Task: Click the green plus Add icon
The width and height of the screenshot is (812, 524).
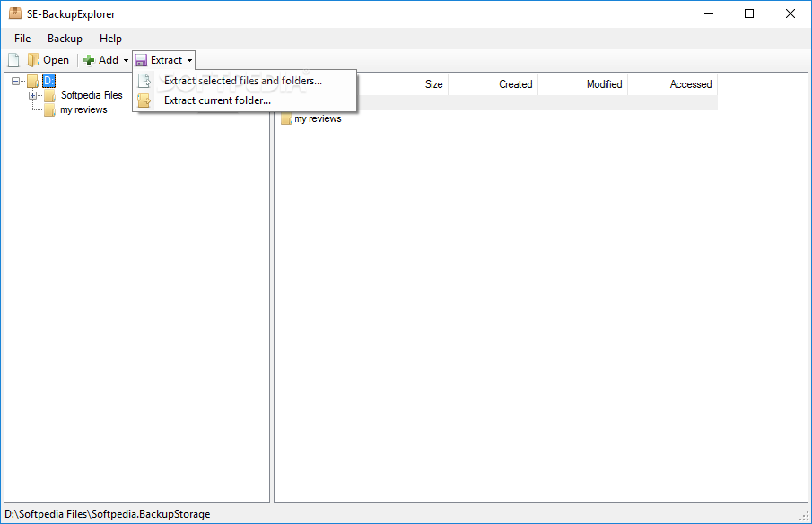Action: tap(89, 61)
